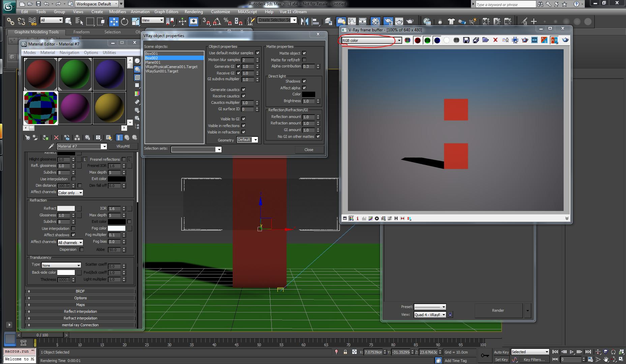Viewport: 626px width, 364px height.
Task: Expand the BRDF rollout
Action: coord(80,291)
